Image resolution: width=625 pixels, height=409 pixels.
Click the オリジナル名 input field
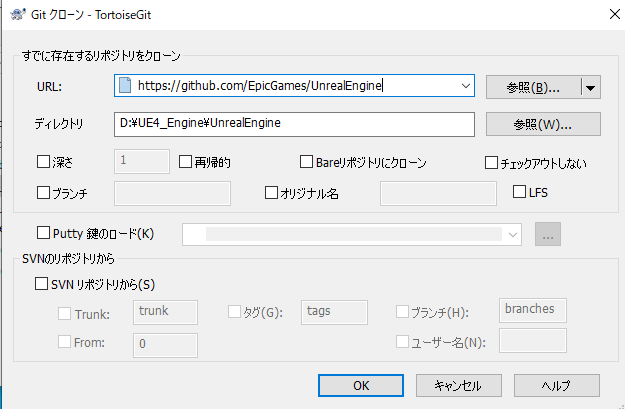point(438,193)
